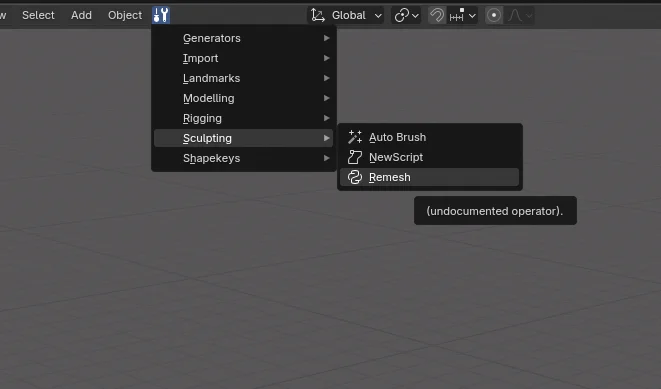Open the pivot point dropdown arrow

[416, 16]
